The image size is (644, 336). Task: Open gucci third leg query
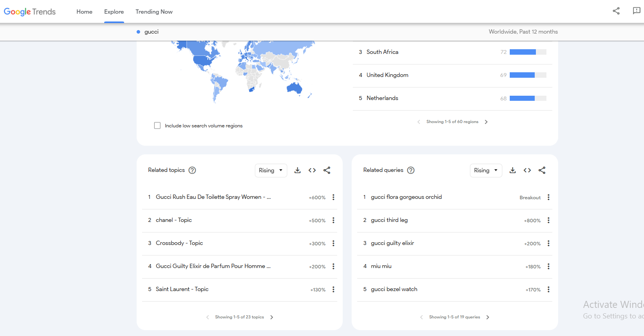389,220
